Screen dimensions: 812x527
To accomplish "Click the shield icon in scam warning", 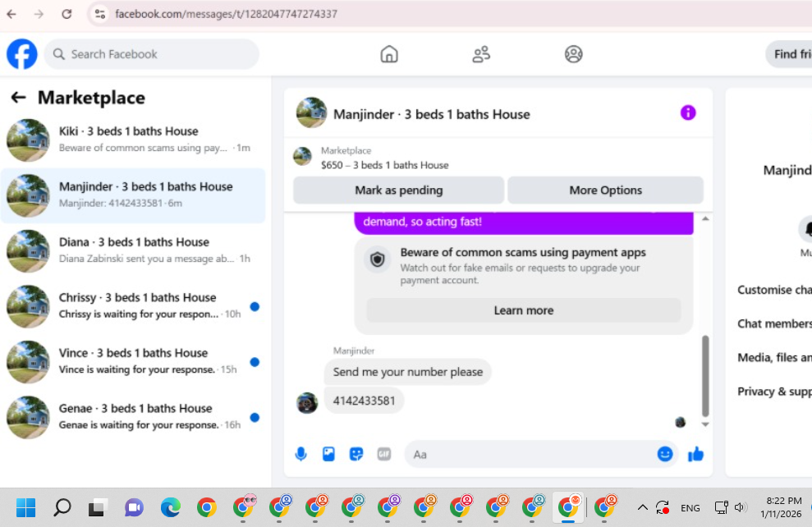I will click(x=378, y=259).
